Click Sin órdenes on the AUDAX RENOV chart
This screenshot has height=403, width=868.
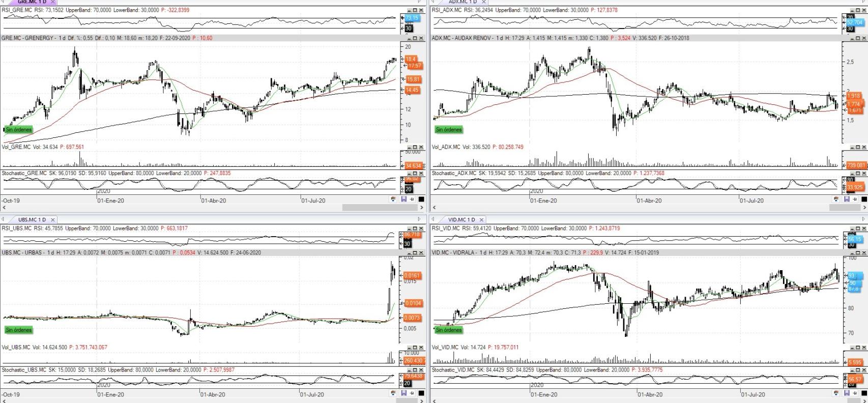tap(449, 130)
